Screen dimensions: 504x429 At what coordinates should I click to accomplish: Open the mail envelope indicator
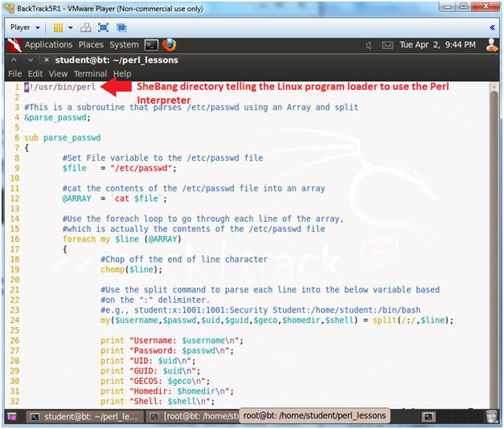point(387,45)
